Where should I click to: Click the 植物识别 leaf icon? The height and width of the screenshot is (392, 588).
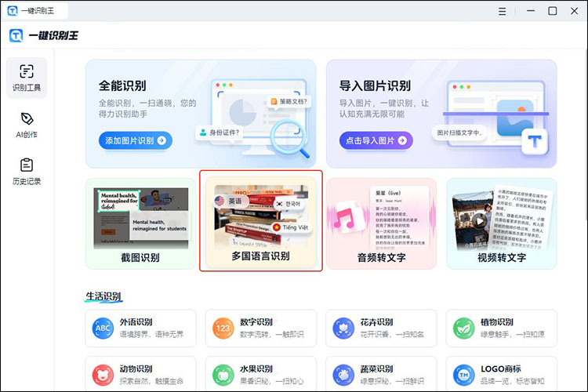(x=463, y=328)
